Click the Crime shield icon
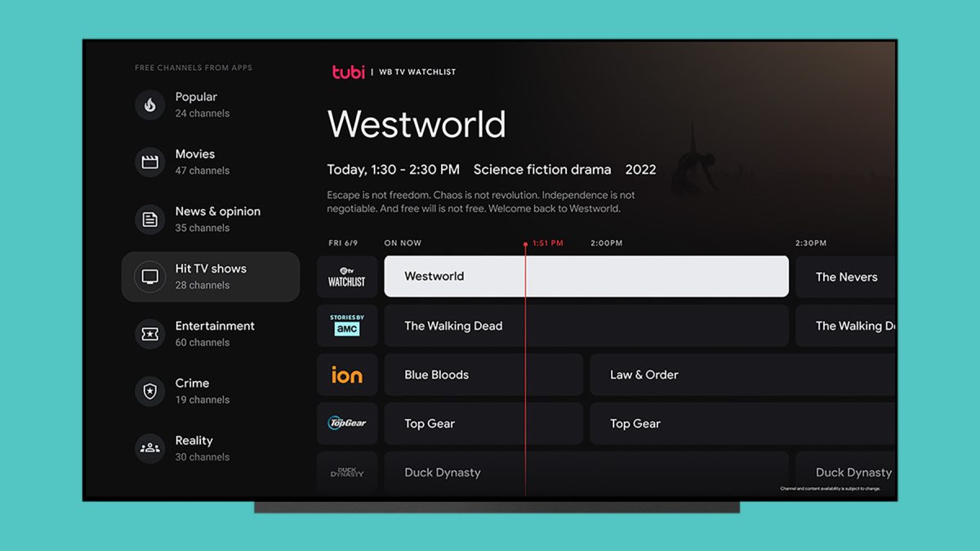Viewport: 980px width, 551px height. click(x=149, y=391)
